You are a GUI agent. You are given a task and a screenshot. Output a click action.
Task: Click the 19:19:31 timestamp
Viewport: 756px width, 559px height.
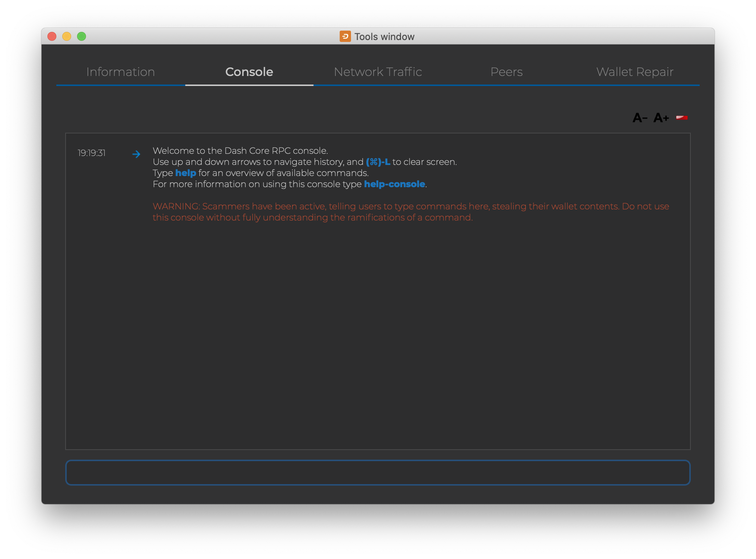point(92,153)
